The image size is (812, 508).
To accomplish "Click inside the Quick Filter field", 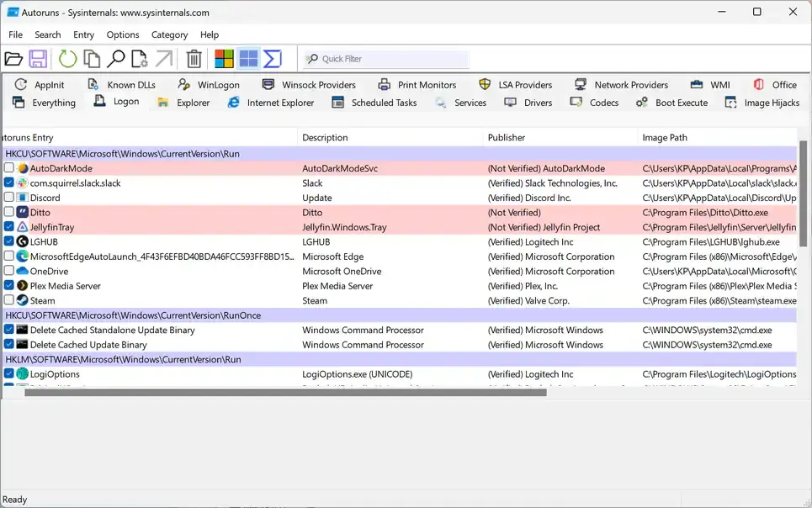I will tap(387, 58).
